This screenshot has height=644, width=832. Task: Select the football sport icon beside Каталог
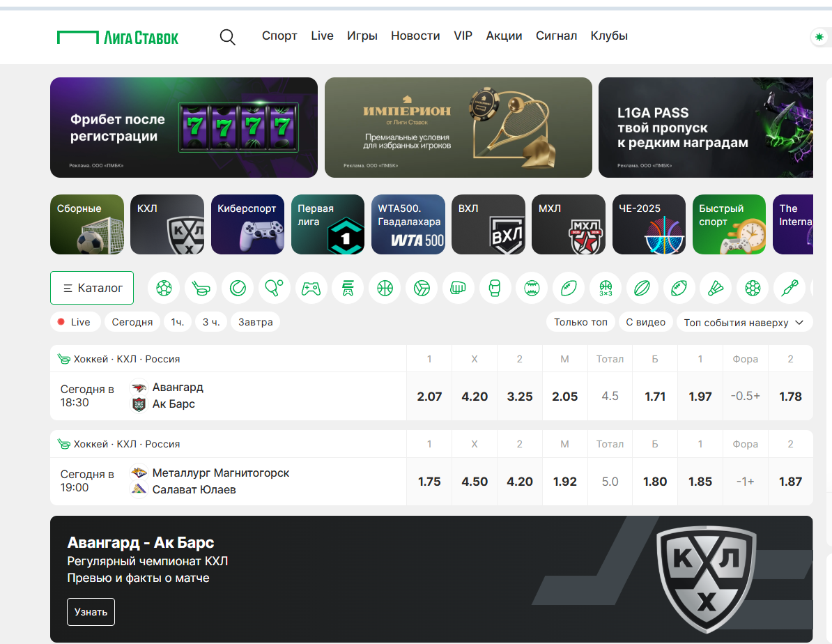(x=164, y=288)
